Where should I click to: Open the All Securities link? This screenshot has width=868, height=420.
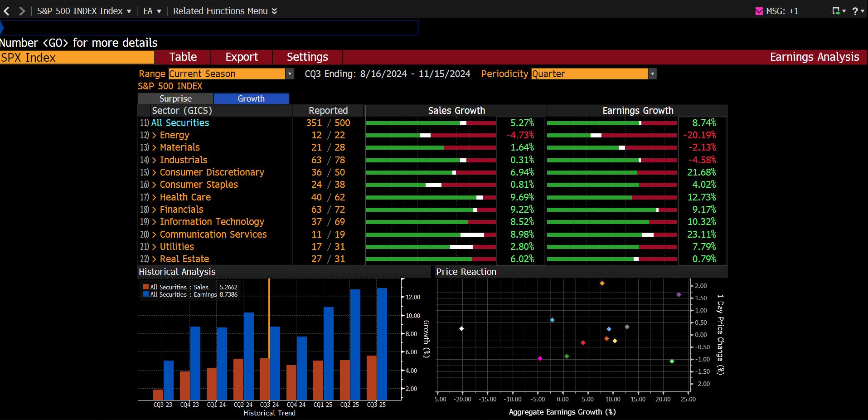pyautogui.click(x=180, y=123)
